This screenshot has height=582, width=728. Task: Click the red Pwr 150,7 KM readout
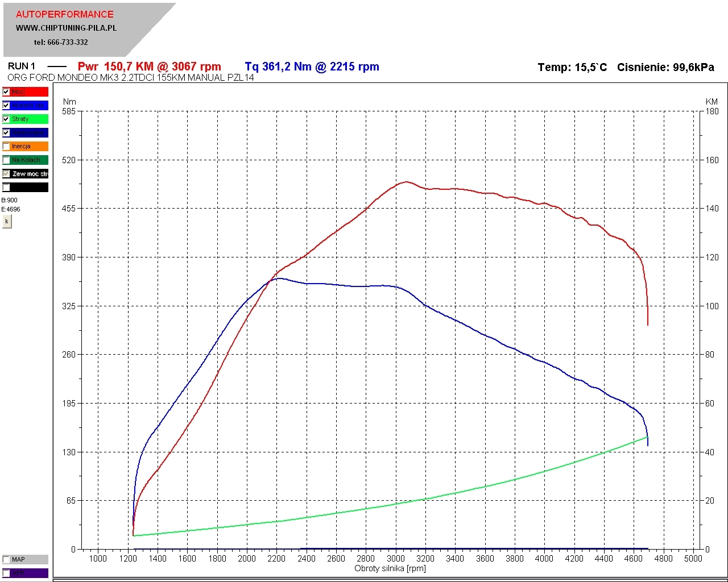click(149, 66)
